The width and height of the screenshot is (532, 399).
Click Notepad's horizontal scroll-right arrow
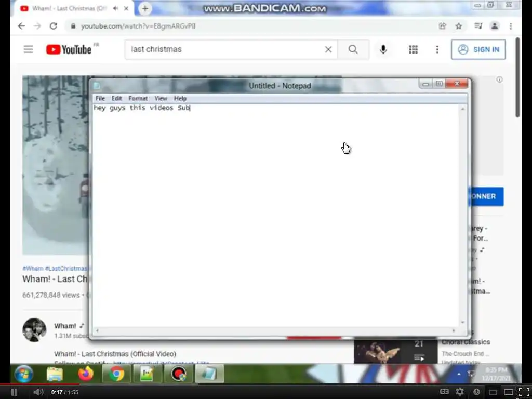454,330
